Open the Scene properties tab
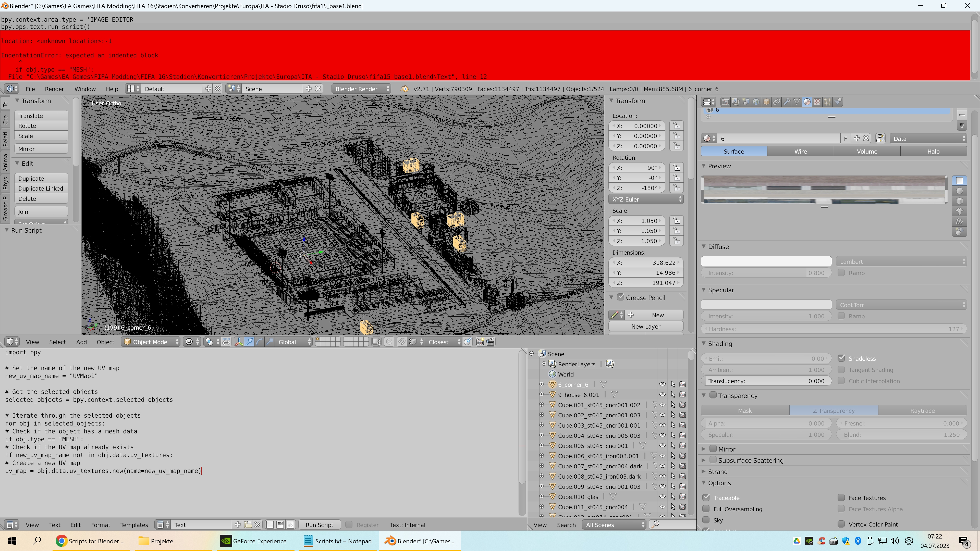Image resolution: width=980 pixels, height=551 pixels. (x=746, y=102)
